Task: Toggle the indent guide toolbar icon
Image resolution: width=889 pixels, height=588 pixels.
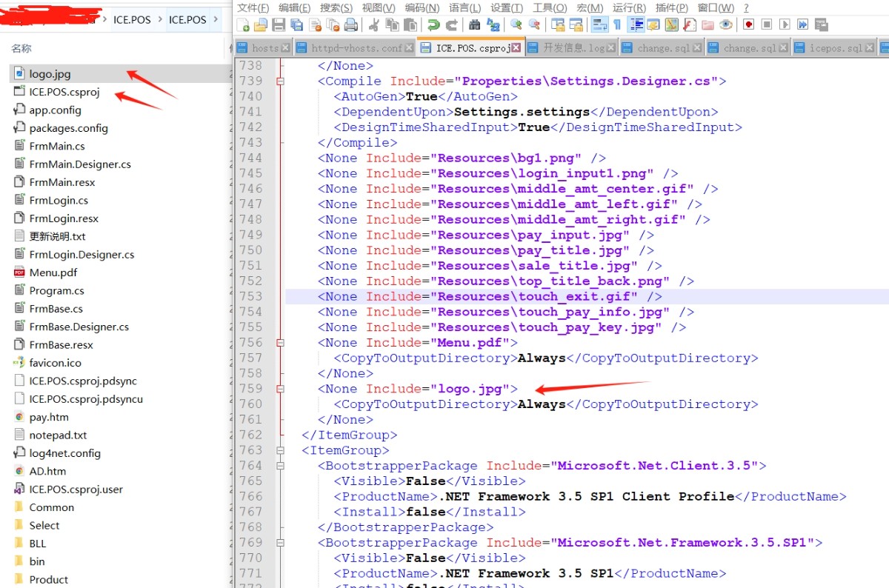Action: coord(636,24)
